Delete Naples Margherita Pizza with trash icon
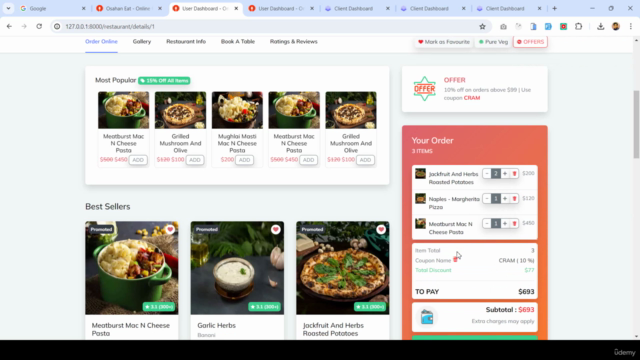Screen dimensions: 640x360 pyautogui.click(x=514, y=198)
